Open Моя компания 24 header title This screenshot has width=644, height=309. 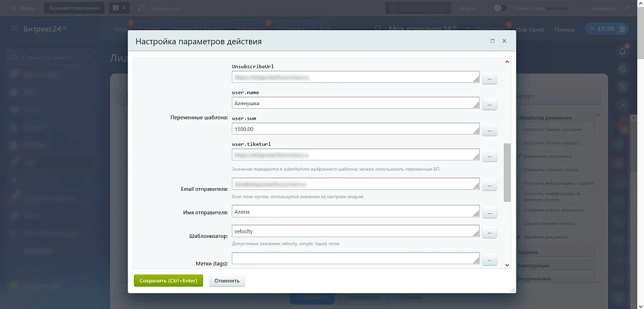tap(423, 29)
